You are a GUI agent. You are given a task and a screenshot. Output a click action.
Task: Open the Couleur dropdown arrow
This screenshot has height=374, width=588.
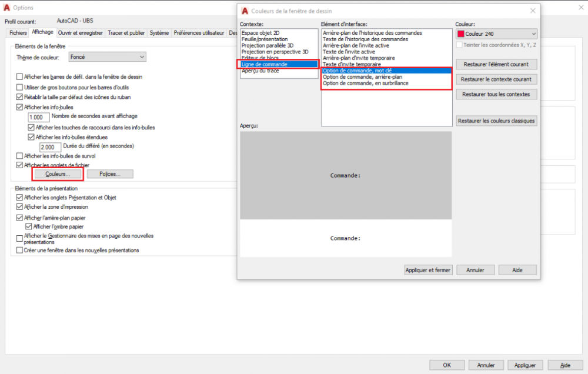pos(533,34)
